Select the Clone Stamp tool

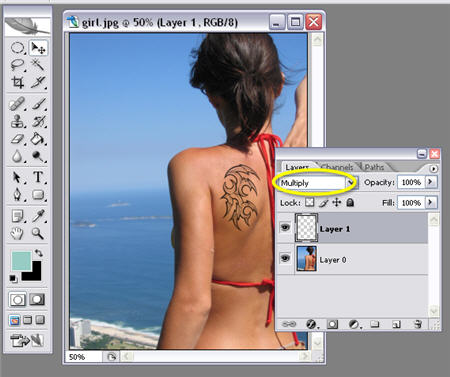coord(17,121)
